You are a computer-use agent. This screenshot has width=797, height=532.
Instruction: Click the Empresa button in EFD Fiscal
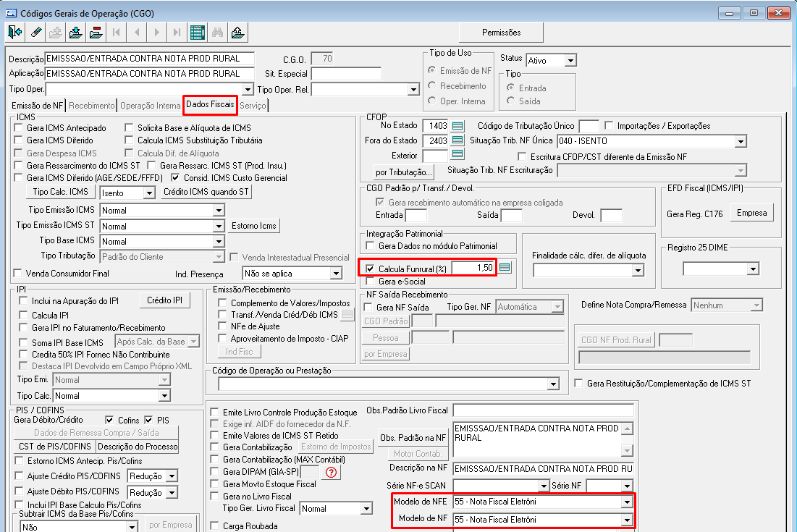point(752,213)
